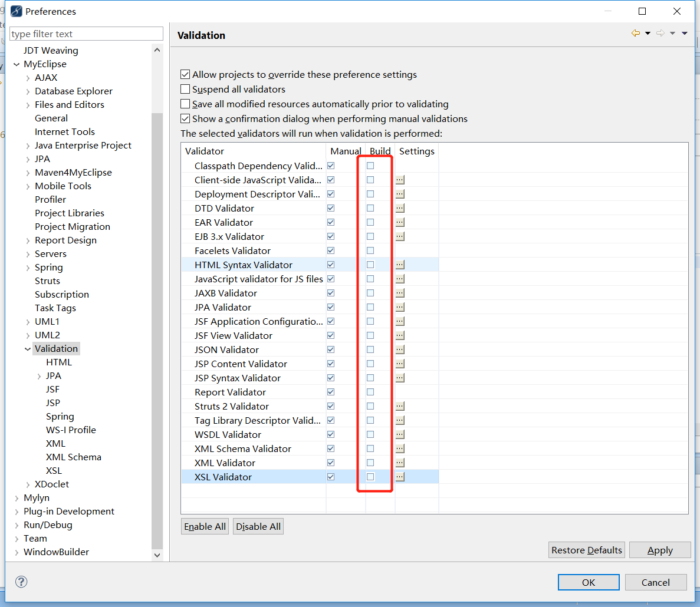Click Disable All button
The height and width of the screenshot is (607, 700).
point(258,526)
